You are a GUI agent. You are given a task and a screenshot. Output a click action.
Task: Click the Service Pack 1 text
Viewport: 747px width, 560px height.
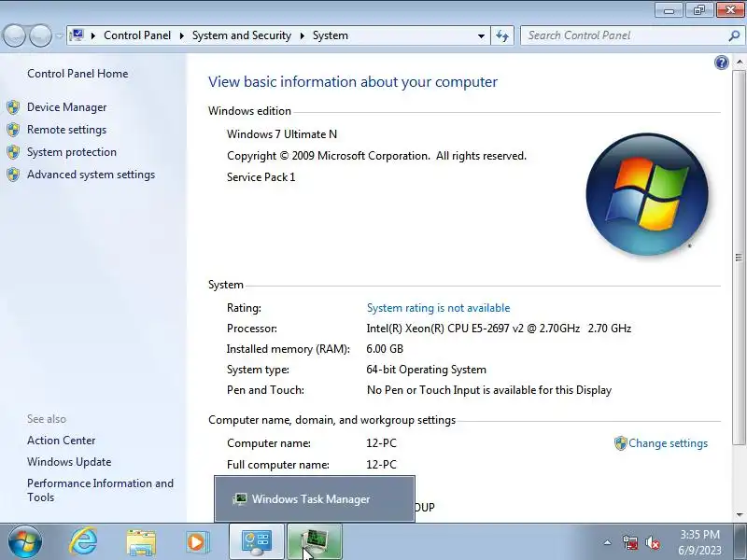click(x=261, y=177)
